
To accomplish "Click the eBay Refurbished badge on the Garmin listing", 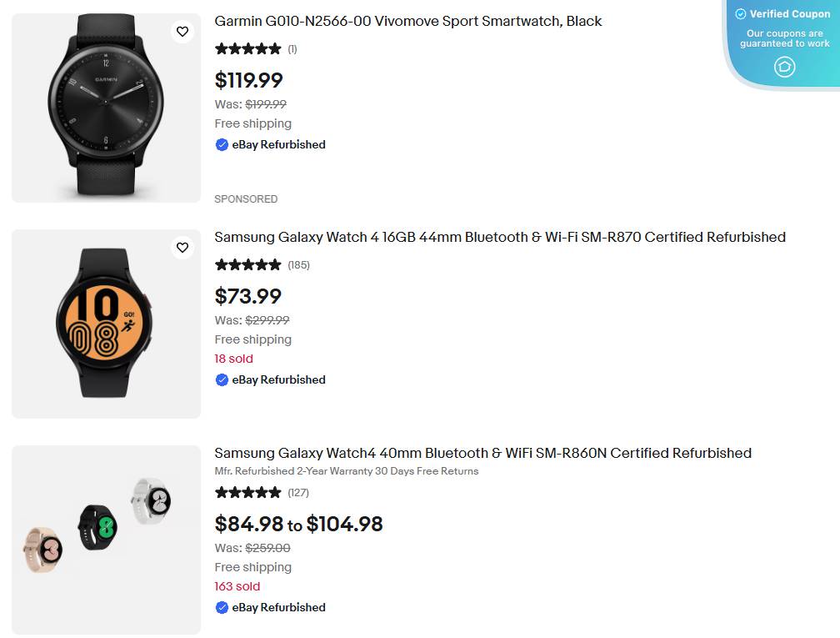I will coord(270,144).
